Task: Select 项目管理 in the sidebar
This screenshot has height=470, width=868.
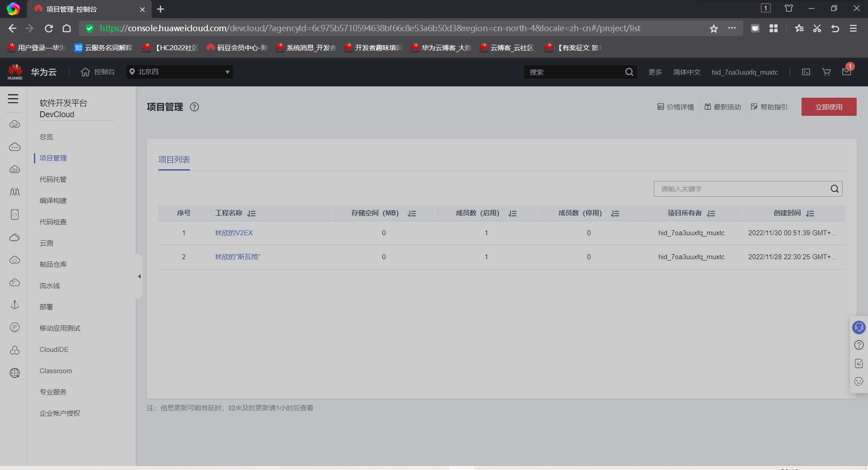Action: coord(53,158)
